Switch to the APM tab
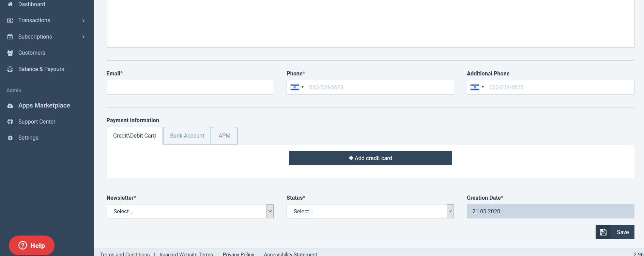644x256 pixels. [x=225, y=136]
